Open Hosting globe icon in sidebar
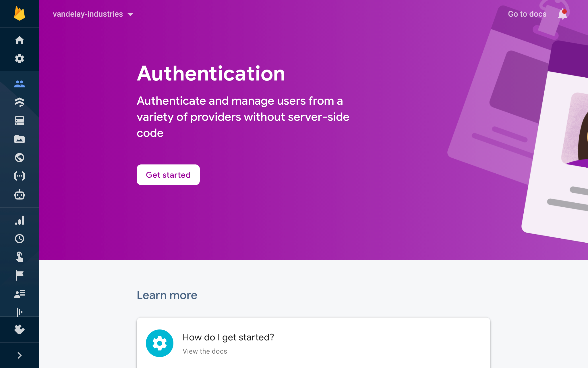This screenshot has width=588, height=368. coord(20,158)
